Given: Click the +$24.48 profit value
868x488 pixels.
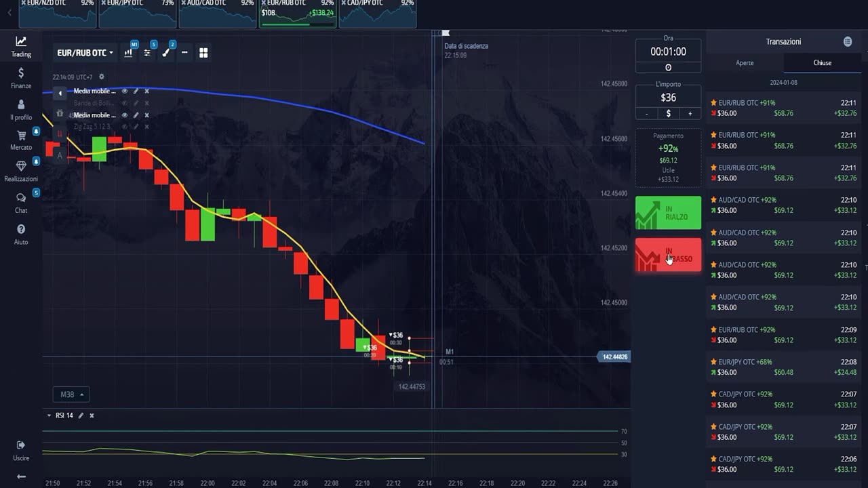Looking at the screenshot, I should click(x=845, y=372).
